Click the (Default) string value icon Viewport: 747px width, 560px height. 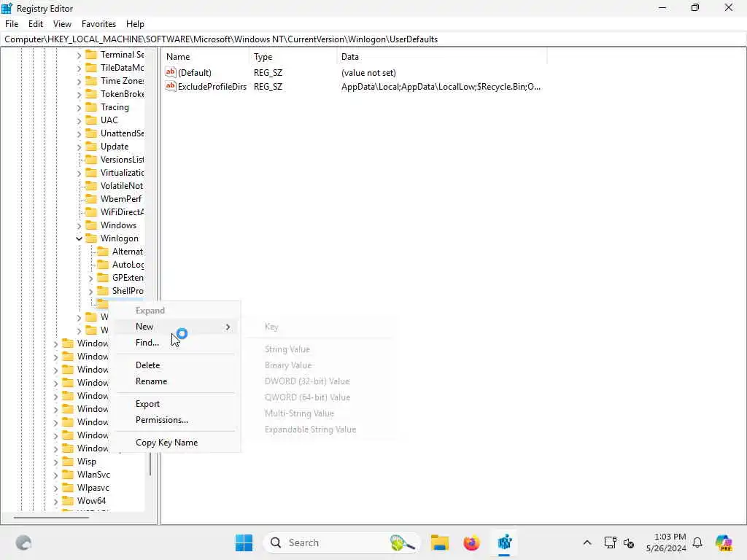(171, 72)
